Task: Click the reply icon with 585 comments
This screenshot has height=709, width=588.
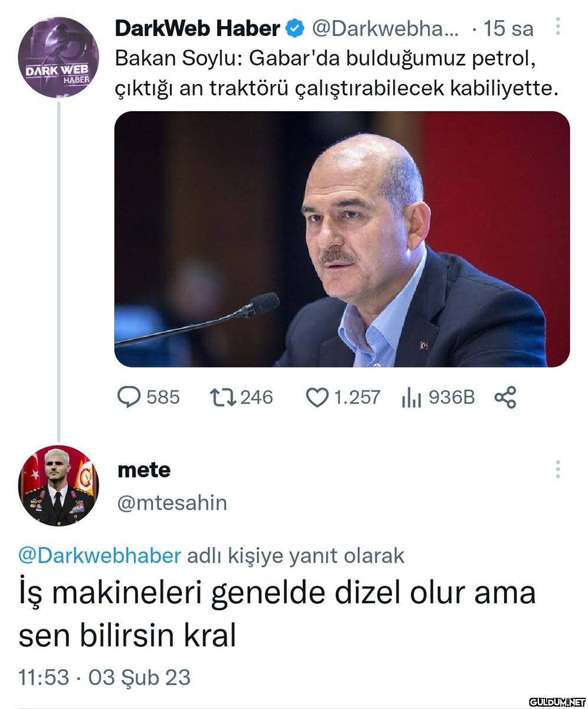Action: (x=128, y=397)
